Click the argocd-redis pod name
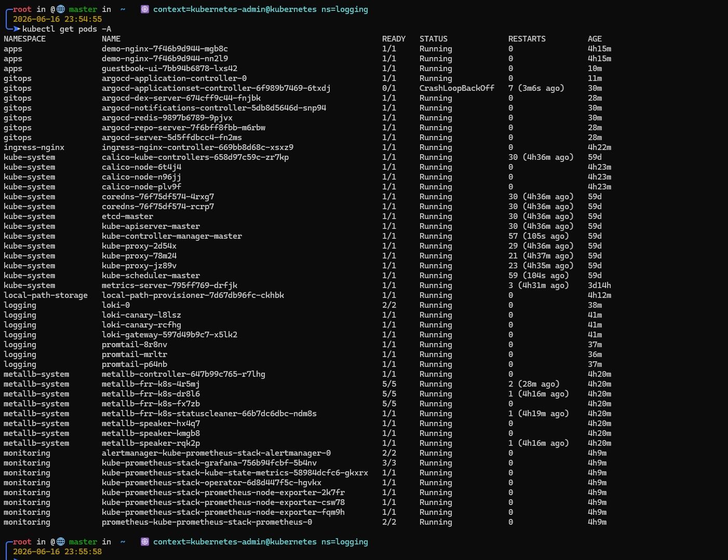This screenshot has width=728, height=560. coord(167,118)
